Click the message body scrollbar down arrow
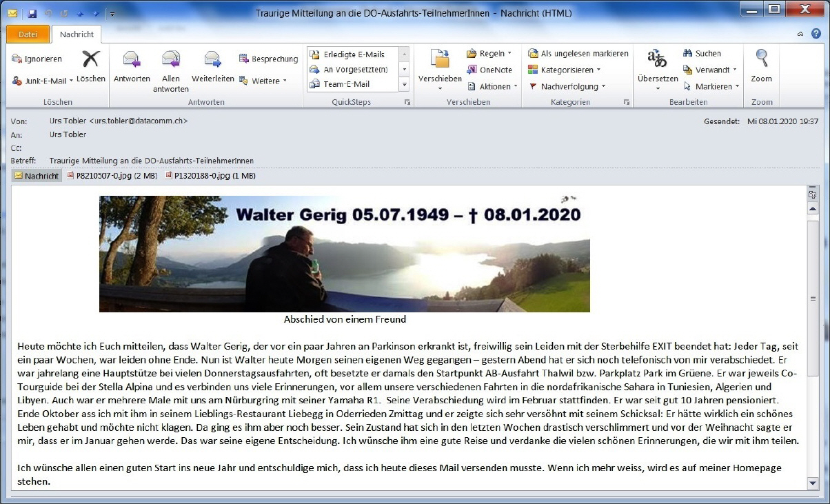Viewport: 830px width, 504px height. (x=813, y=483)
